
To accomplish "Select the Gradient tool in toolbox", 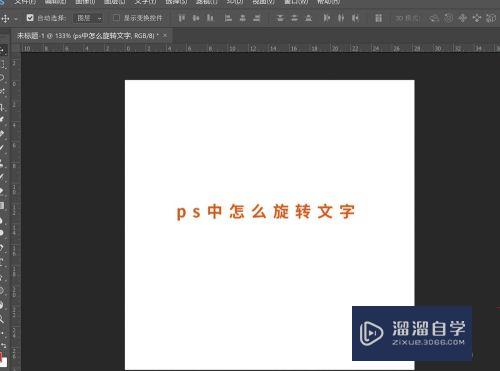I will tap(2, 206).
